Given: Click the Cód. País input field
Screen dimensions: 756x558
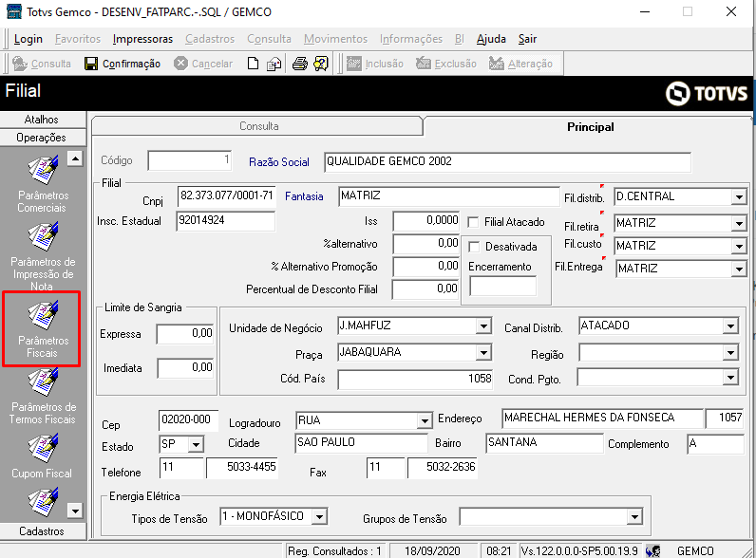Looking at the screenshot, I should pos(415,380).
